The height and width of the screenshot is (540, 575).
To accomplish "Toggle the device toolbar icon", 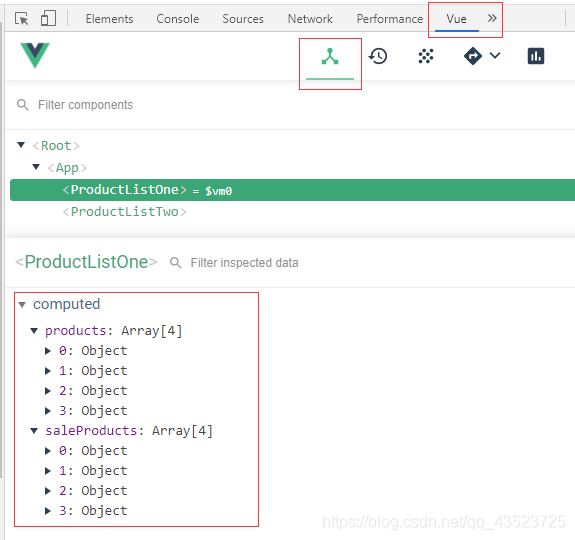I will point(48,18).
